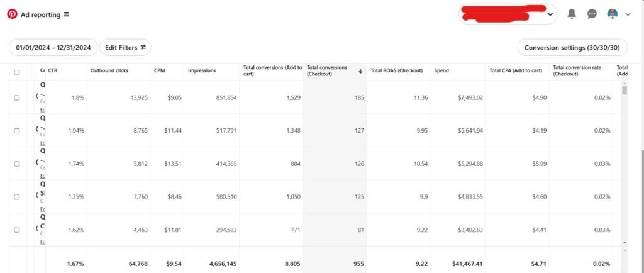Open the 01/01/2024 – 12/31/2024 date range picker
This screenshot has width=644, height=273.
pyautogui.click(x=53, y=47)
